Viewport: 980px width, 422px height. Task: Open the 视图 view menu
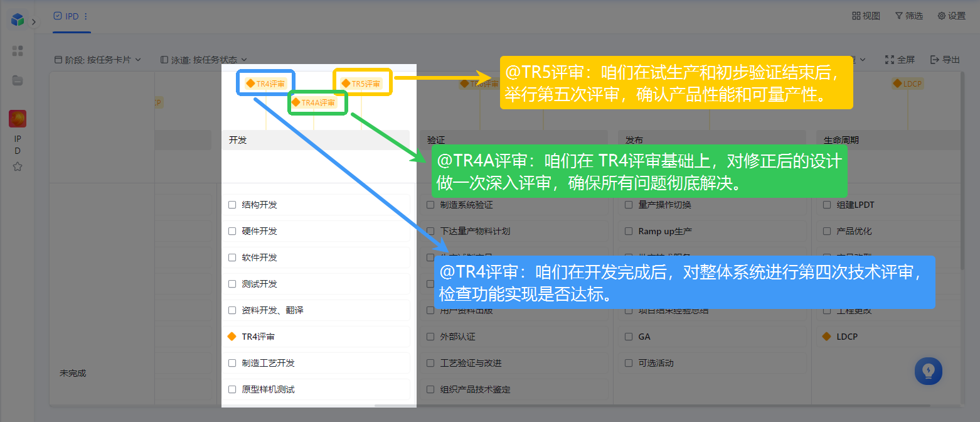coord(866,16)
